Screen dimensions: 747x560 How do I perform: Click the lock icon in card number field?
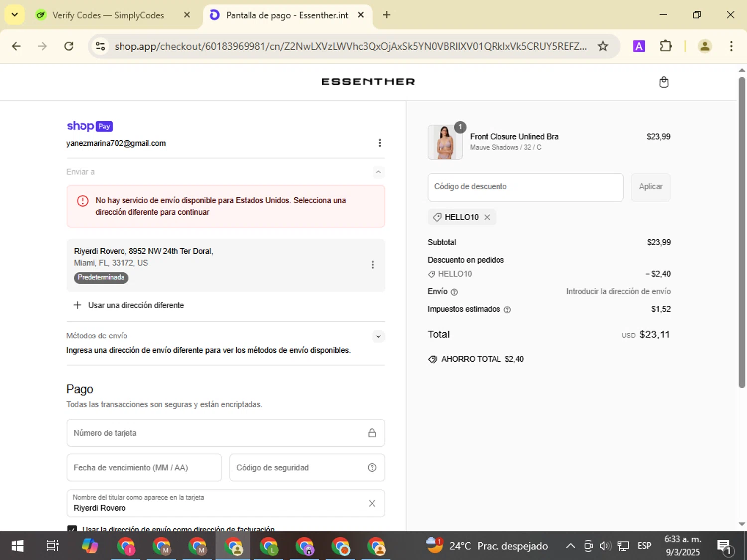pyautogui.click(x=372, y=433)
